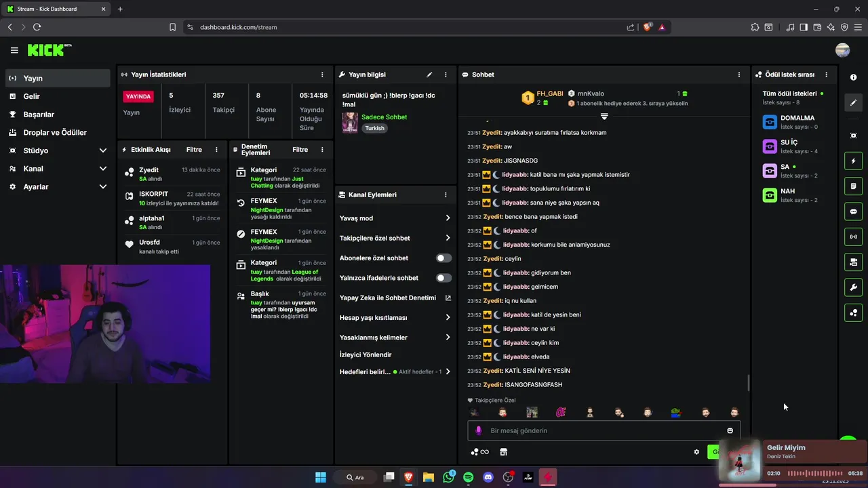Open the hamburger menu next to Kick logo
Screen dimensions: 868x488
14,50
